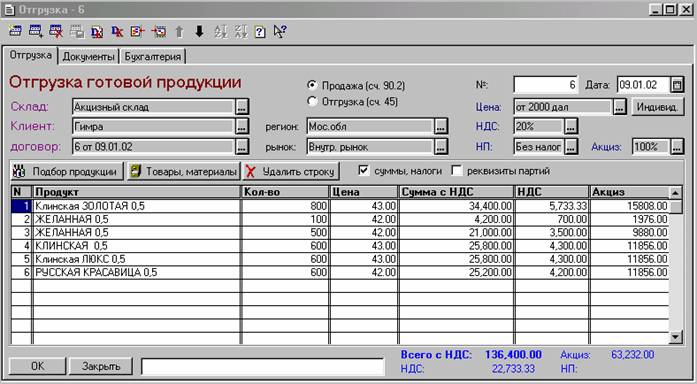Click the Склад field Акцизный склад
The width and height of the screenshot is (697, 384).
(x=153, y=107)
